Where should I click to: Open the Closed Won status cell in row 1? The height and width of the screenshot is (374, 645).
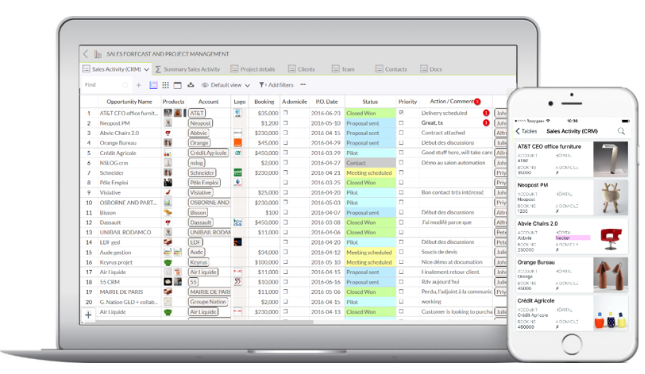(x=370, y=113)
